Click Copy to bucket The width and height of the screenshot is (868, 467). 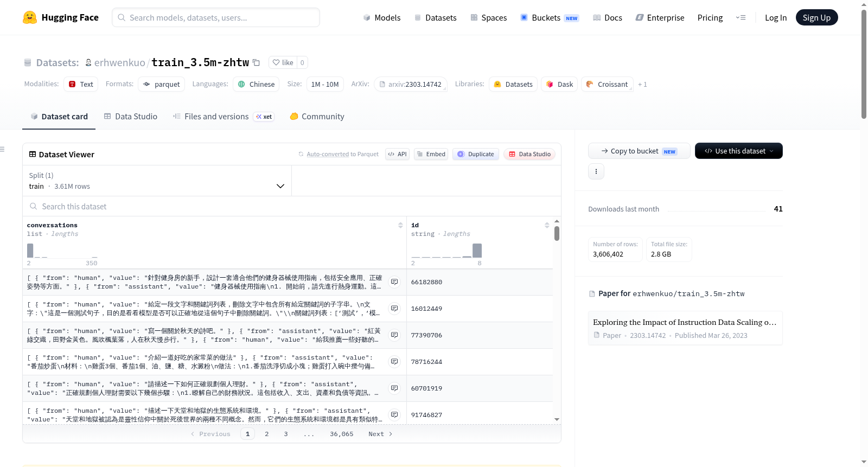point(639,151)
